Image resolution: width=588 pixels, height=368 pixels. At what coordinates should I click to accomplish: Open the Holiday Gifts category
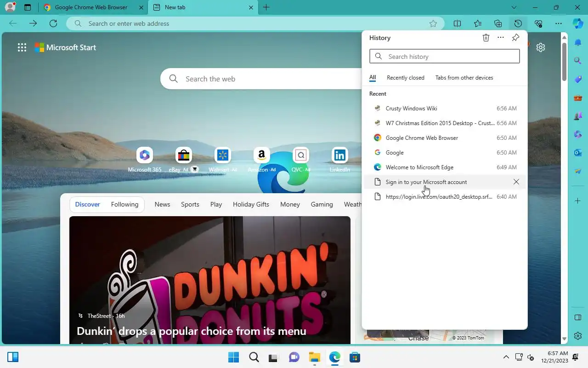[x=251, y=204]
